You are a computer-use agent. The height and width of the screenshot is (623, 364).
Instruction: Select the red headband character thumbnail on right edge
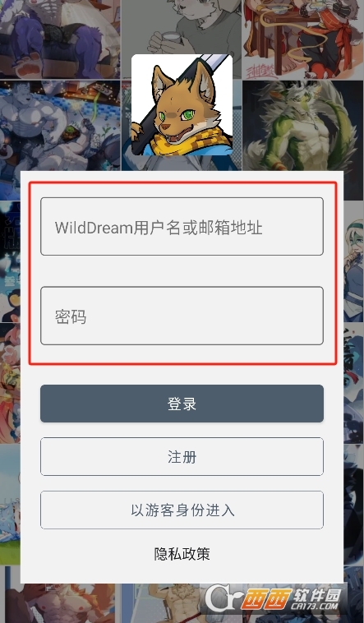click(x=353, y=383)
